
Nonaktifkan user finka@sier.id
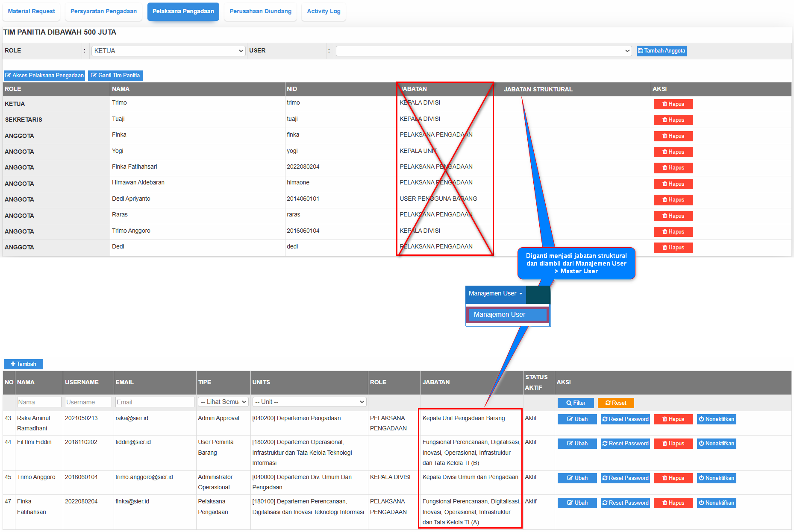[x=717, y=503]
